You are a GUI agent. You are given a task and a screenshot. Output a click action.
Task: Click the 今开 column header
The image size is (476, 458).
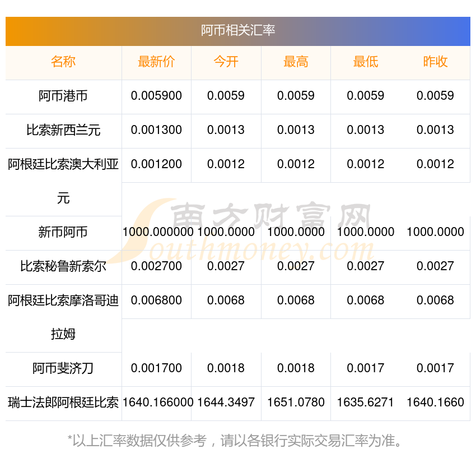pyautogui.click(x=226, y=62)
